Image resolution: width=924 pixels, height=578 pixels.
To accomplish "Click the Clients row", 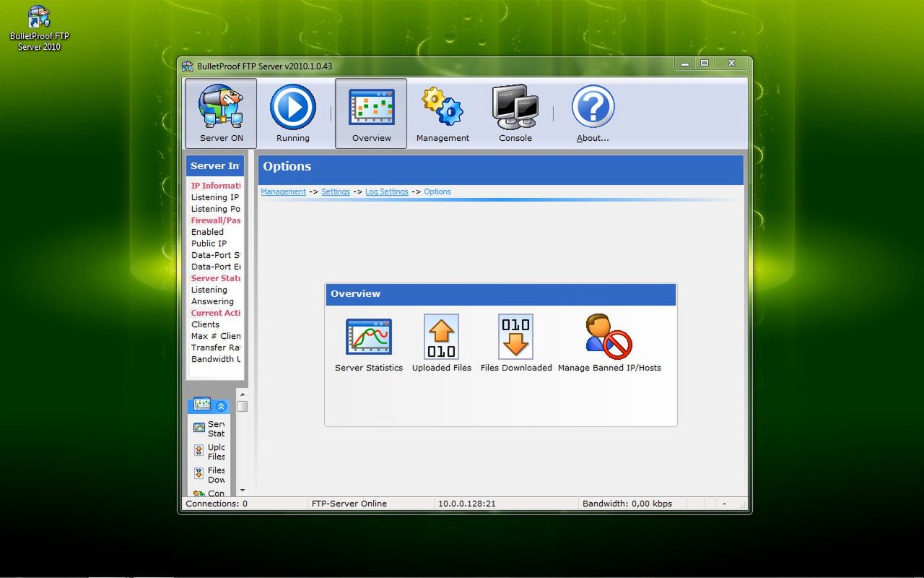I will [206, 324].
